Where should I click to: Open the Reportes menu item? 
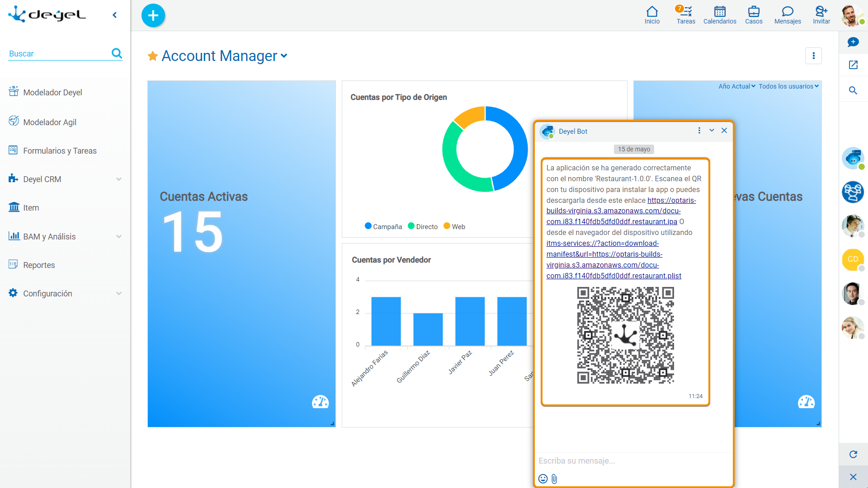coord(39,265)
